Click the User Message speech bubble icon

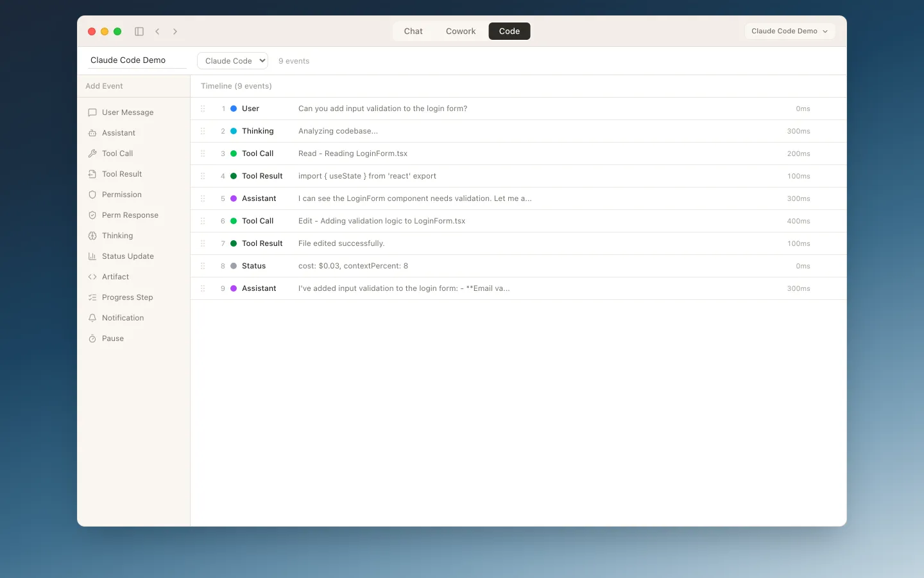92,112
